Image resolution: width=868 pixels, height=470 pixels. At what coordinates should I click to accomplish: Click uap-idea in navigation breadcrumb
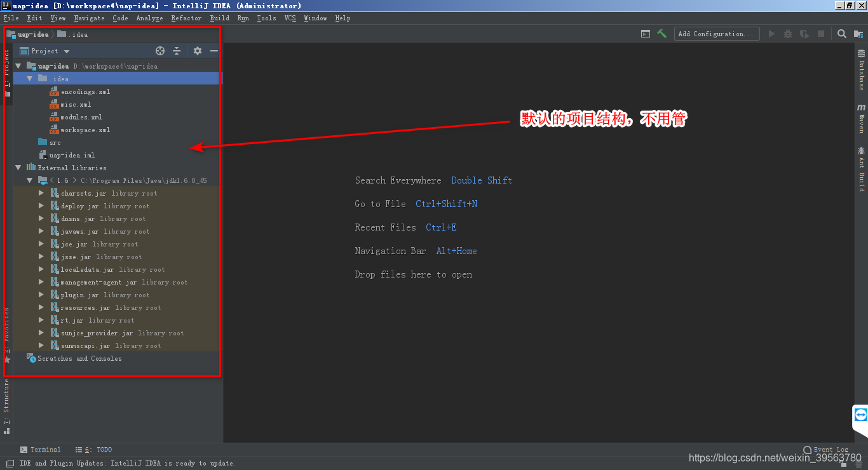tap(27, 34)
